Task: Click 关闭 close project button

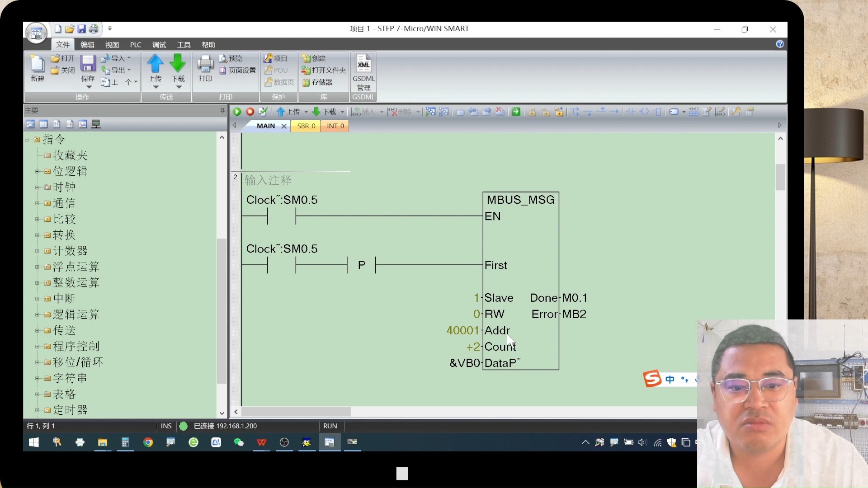Action: pyautogui.click(x=63, y=70)
